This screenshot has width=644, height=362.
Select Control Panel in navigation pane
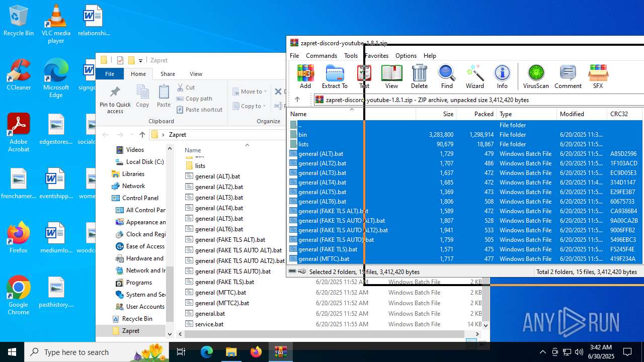pyautogui.click(x=140, y=198)
